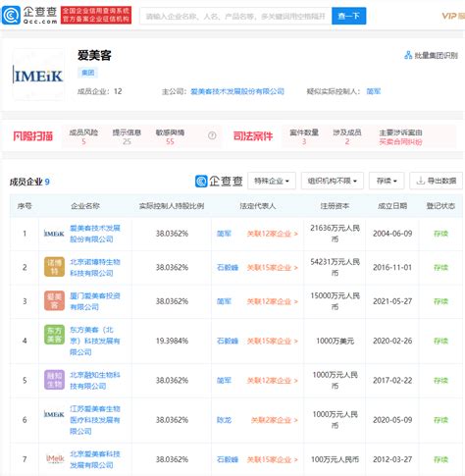465x476 pixels.
Task: Click 涉及成员 count 2
Action: [347, 141]
